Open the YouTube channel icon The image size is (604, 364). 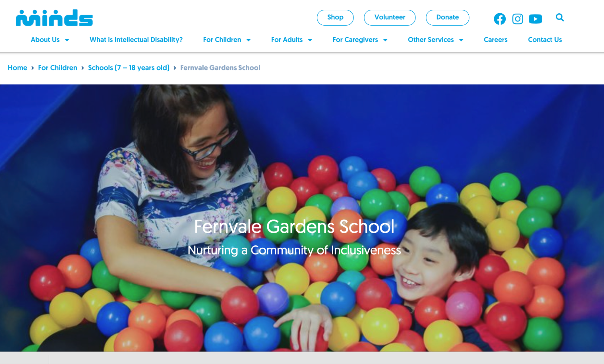[535, 19]
